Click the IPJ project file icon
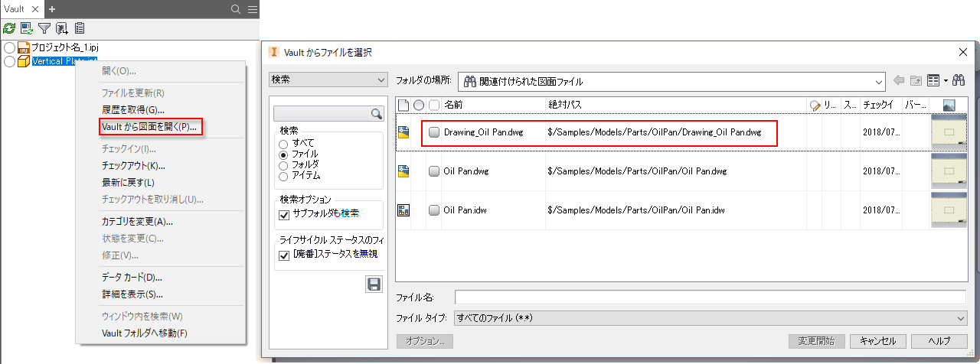 (x=23, y=47)
